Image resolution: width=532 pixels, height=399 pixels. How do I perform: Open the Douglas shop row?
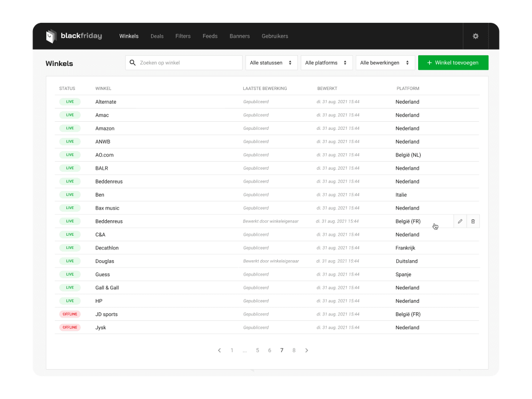click(267, 261)
